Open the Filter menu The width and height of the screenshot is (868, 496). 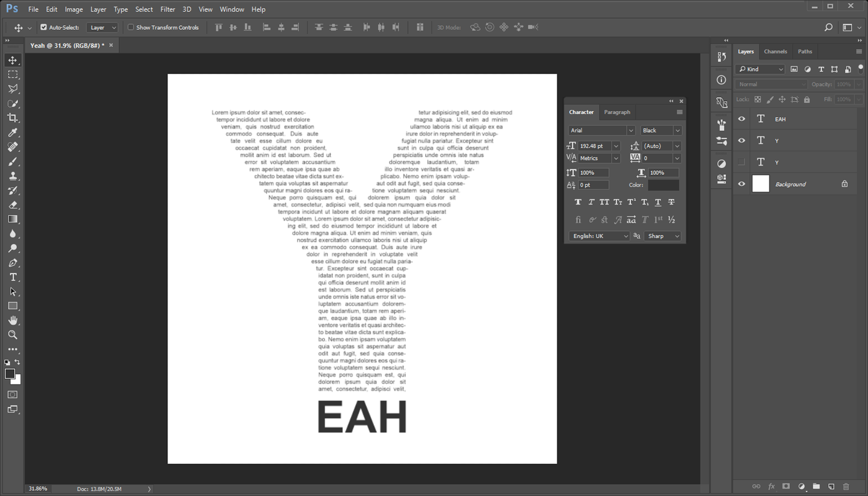(167, 9)
